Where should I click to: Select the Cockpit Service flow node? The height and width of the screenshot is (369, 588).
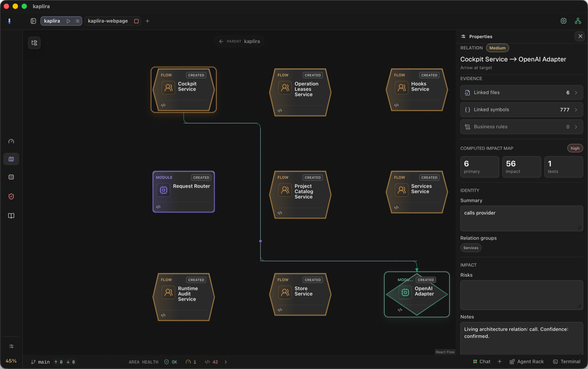[183, 90]
